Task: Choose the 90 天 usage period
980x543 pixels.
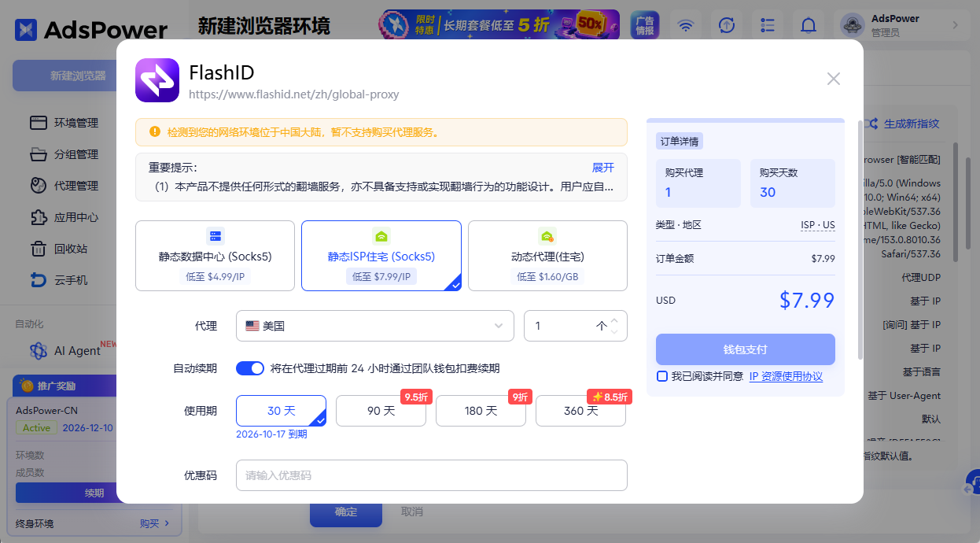Action: point(381,411)
